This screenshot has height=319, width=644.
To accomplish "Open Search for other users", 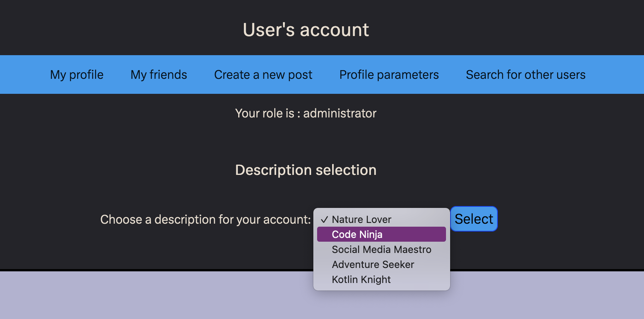I will pyautogui.click(x=525, y=75).
